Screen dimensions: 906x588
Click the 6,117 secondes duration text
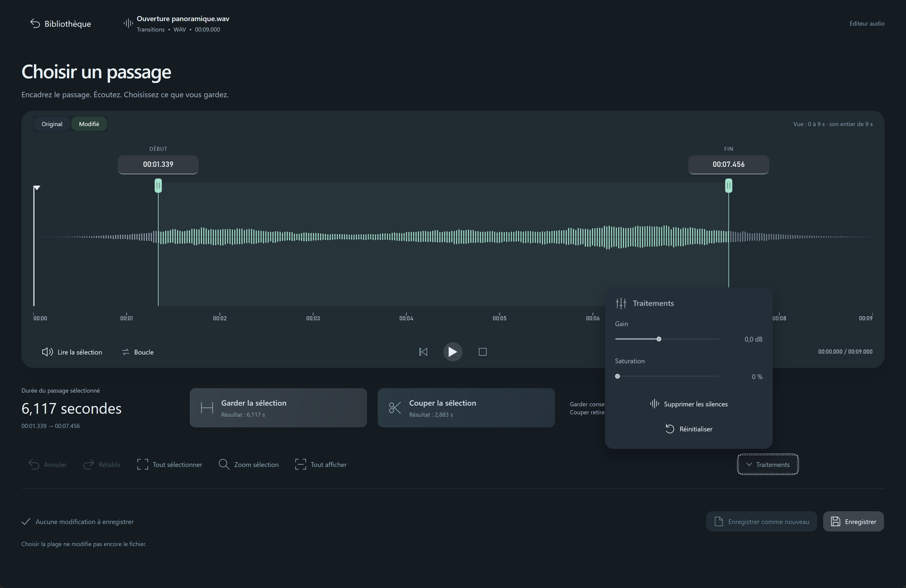point(72,408)
